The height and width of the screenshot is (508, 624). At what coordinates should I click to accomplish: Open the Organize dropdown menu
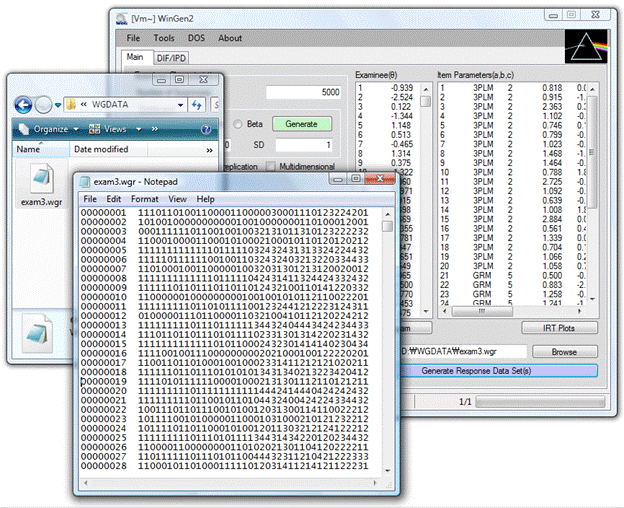click(76, 129)
